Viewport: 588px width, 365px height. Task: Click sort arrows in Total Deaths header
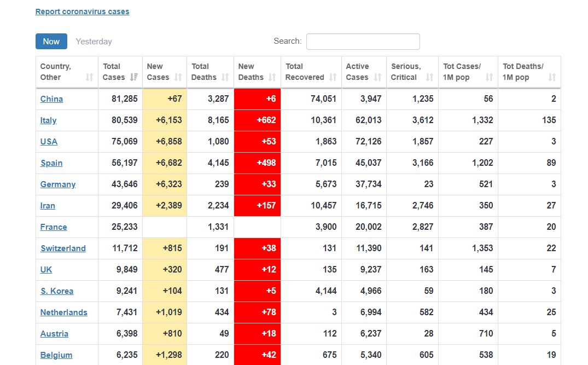225,77
